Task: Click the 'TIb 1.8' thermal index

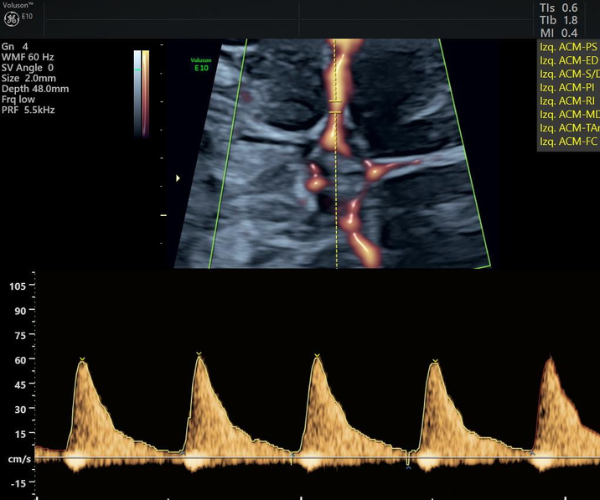Action: click(559, 20)
